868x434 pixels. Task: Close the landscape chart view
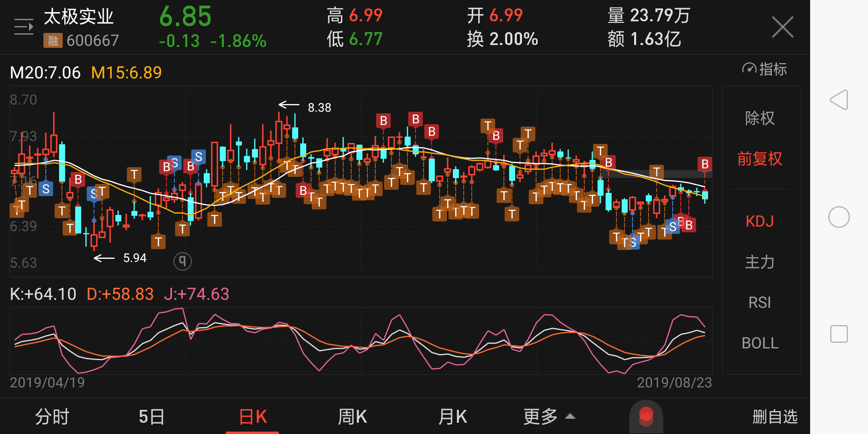pyautogui.click(x=782, y=27)
